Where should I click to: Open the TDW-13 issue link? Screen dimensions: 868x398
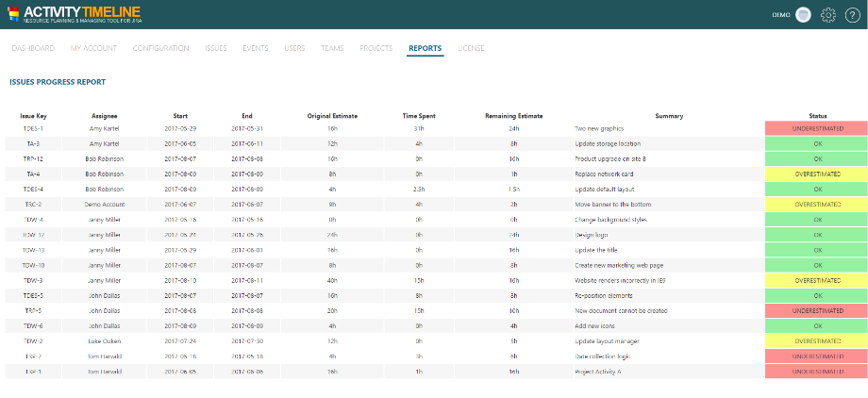click(33, 250)
